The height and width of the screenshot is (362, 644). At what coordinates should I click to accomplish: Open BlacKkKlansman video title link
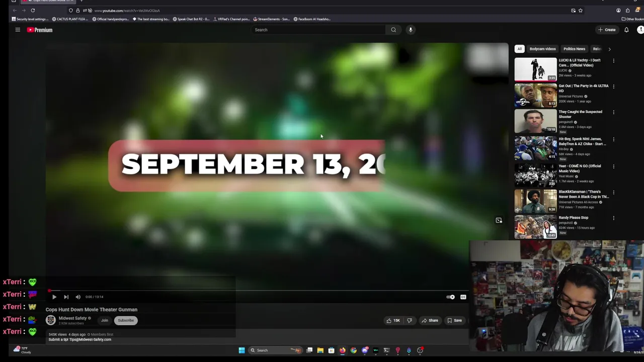pyautogui.click(x=584, y=194)
